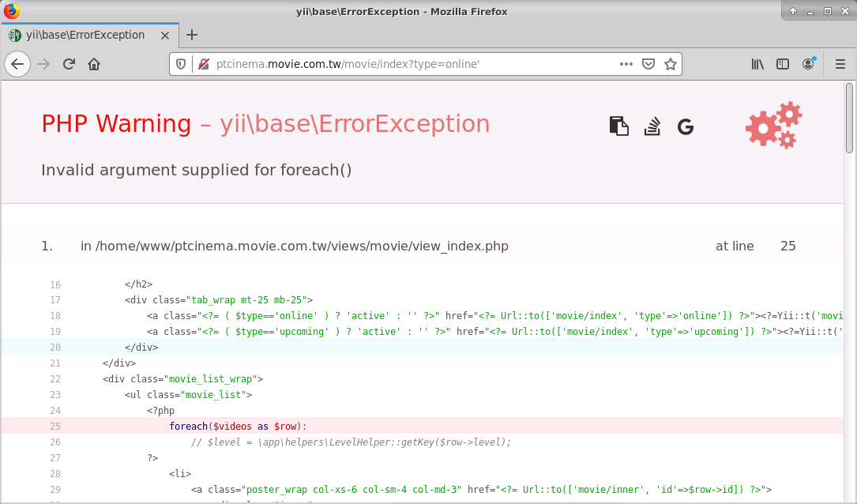Image resolution: width=857 pixels, height=504 pixels.
Task: Show insecure connection lock info
Action: click(204, 64)
